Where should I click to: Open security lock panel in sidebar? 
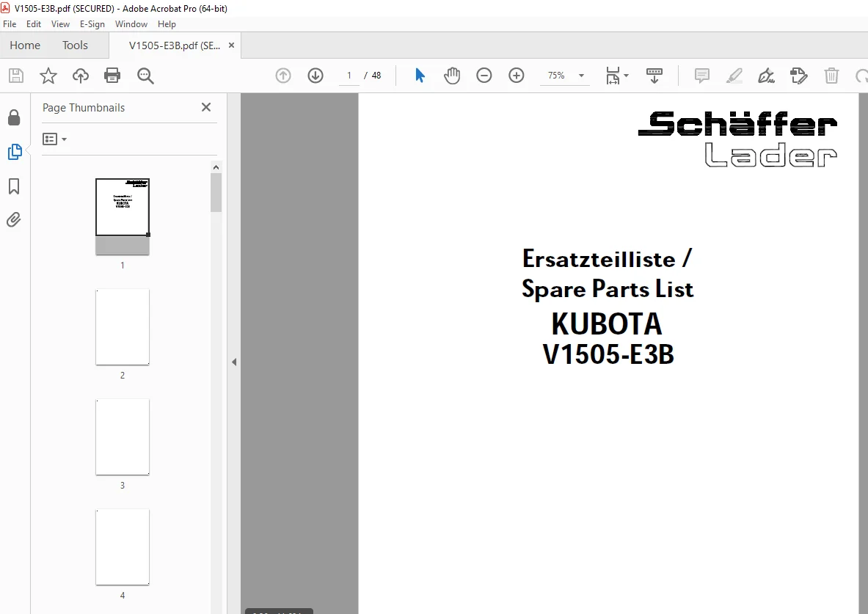click(x=14, y=117)
